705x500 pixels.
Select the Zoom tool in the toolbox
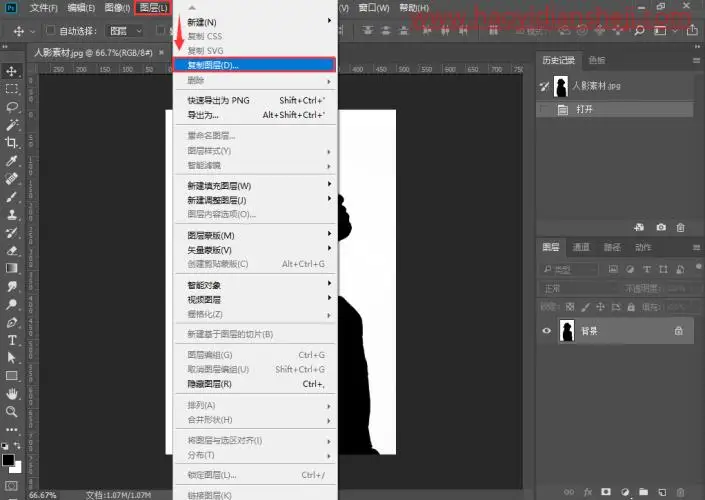(12, 411)
